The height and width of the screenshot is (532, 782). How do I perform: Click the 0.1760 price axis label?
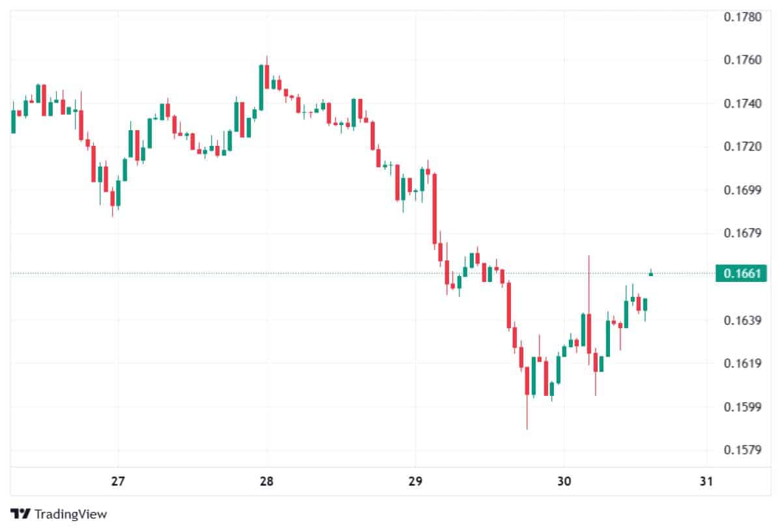(x=742, y=61)
